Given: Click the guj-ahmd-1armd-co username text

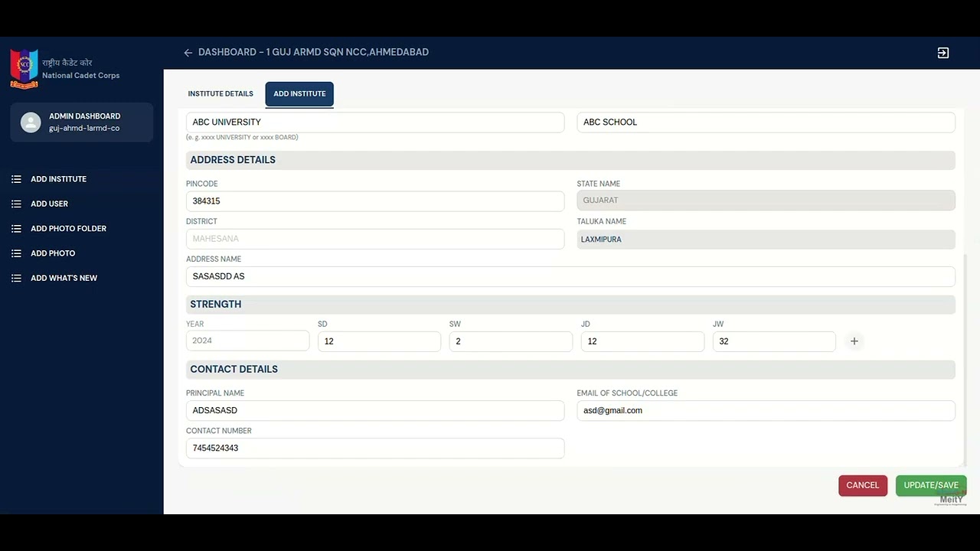Looking at the screenshot, I should 84,129.
